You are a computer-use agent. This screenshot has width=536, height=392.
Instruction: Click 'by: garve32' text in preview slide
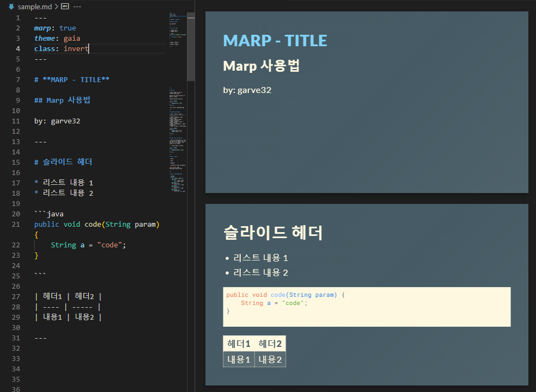[x=247, y=90]
